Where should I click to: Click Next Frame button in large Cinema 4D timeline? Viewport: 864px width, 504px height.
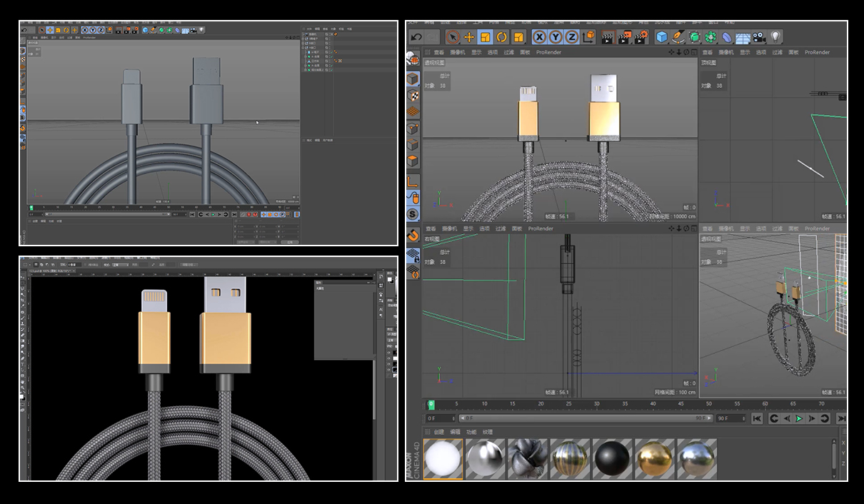pyautogui.click(x=811, y=418)
